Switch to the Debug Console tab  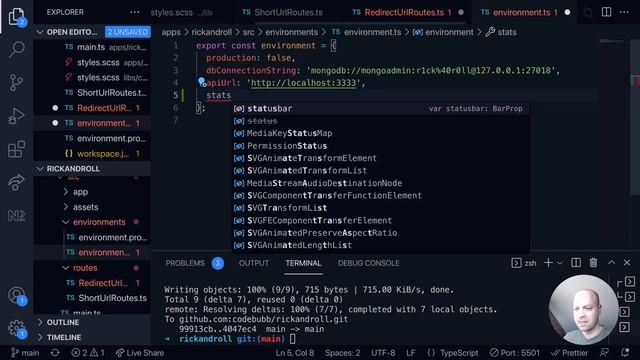click(x=369, y=263)
